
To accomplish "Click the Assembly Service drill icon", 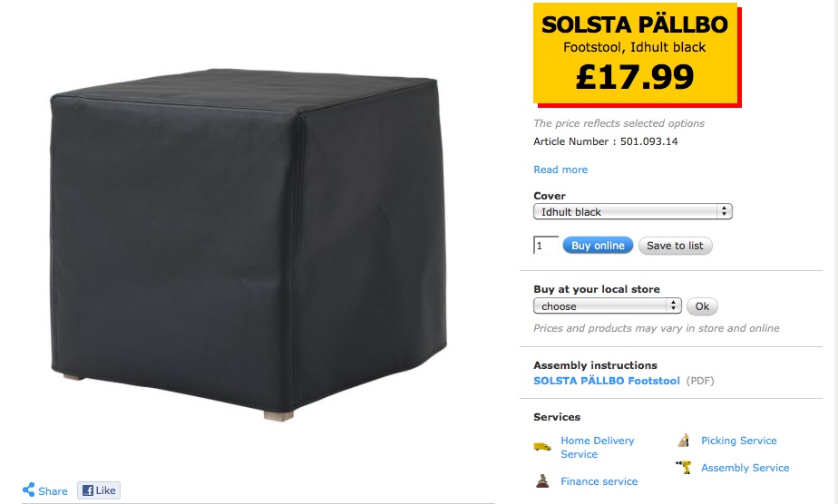I will coord(684,467).
